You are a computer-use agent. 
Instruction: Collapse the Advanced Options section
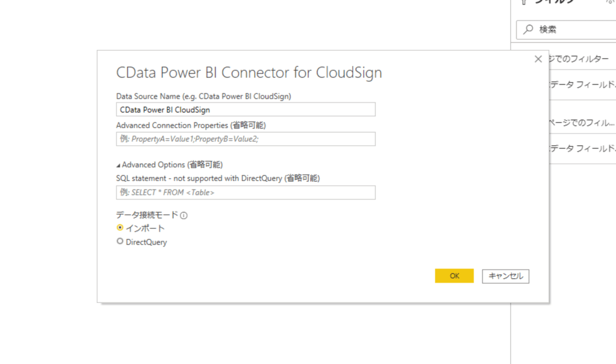(119, 165)
